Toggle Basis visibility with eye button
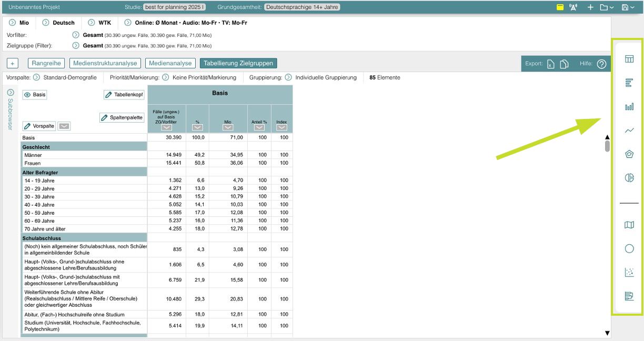This screenshot has height=341, width=644. click(35, 95)
